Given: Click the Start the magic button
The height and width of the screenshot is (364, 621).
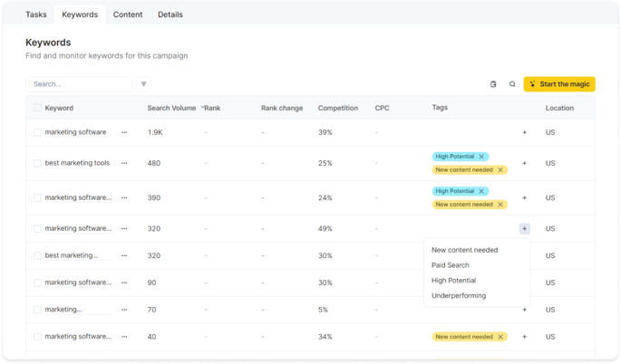Looking at the screenshot, I should (559, 84).
